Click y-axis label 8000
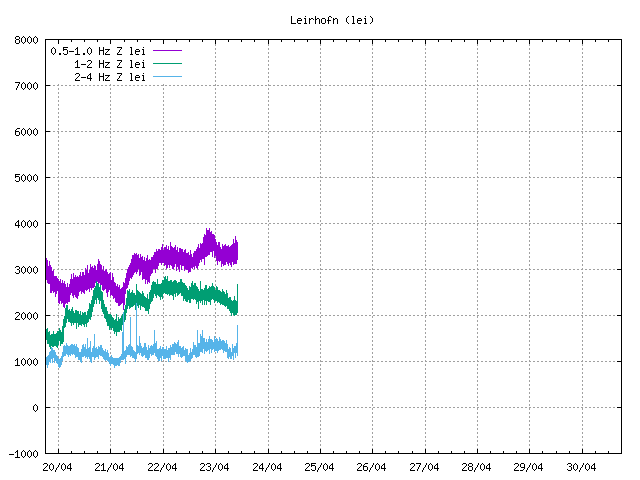 coord(26,40)
